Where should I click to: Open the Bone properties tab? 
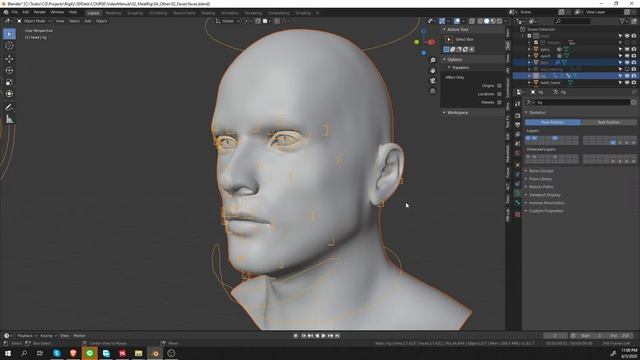[517, 203]
